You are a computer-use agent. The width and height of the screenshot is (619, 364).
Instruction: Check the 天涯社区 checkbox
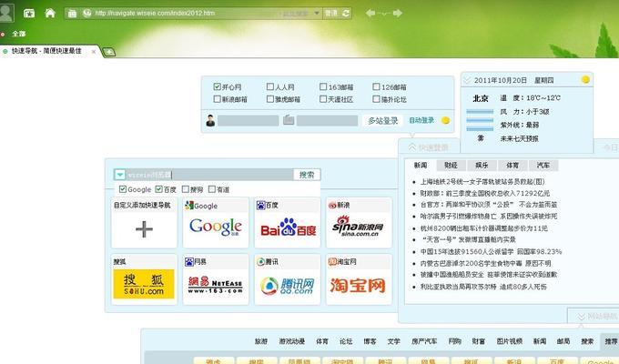point(323,98)
